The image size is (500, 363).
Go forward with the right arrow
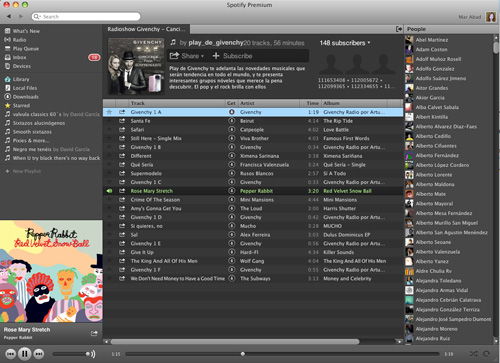tap(21, 16)
